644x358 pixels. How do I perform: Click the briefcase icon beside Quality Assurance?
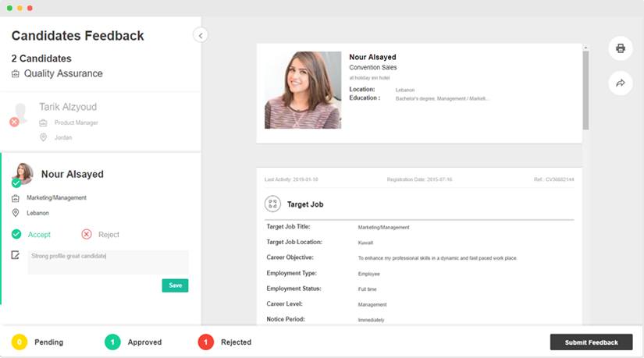[x=15, y=74]
